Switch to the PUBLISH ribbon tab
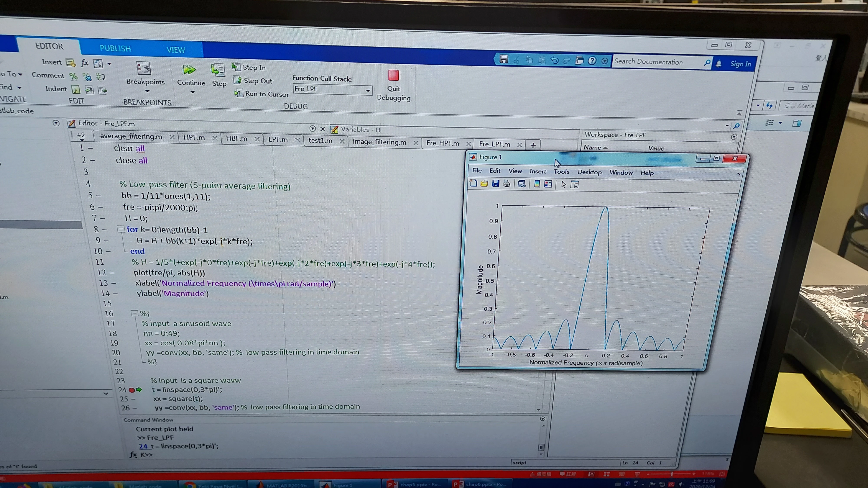Screen dimensions: 868x488 [x=115, y=49]
